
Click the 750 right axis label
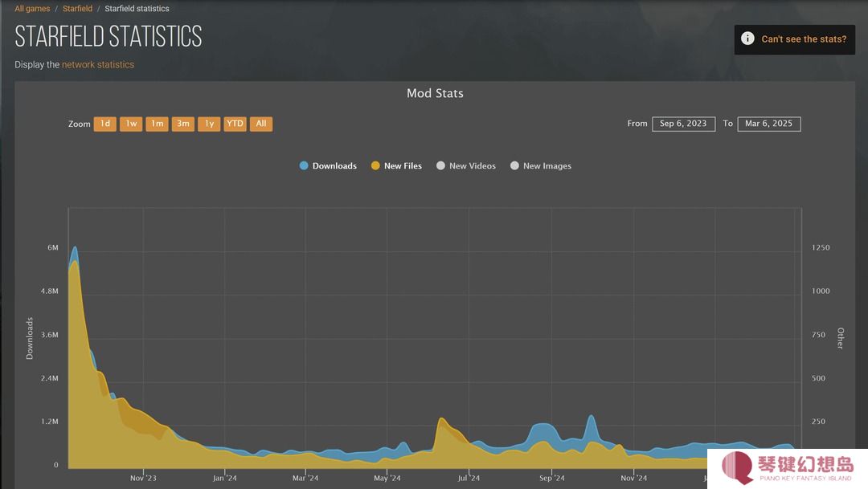tap(819, 335)
